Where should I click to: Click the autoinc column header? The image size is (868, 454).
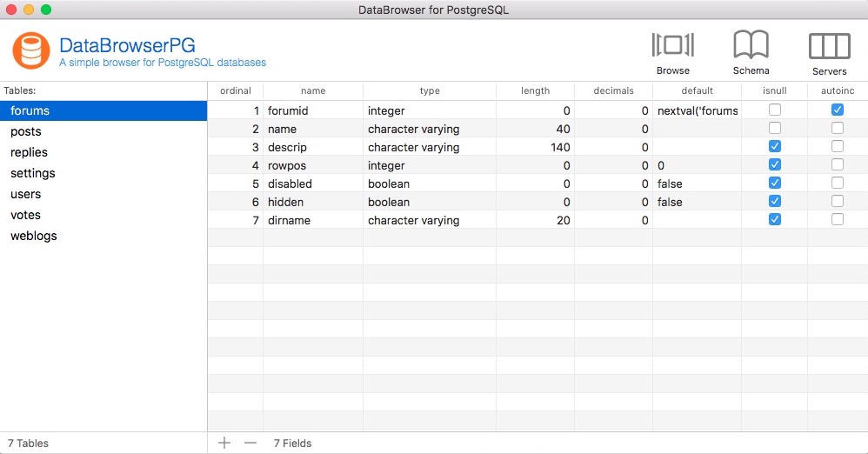[838, 90]
